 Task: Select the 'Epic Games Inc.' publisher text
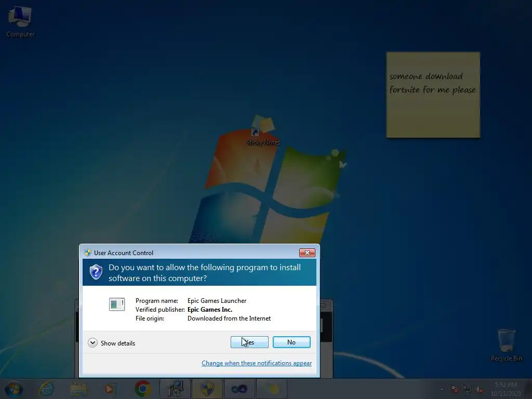tap(210, 310)
